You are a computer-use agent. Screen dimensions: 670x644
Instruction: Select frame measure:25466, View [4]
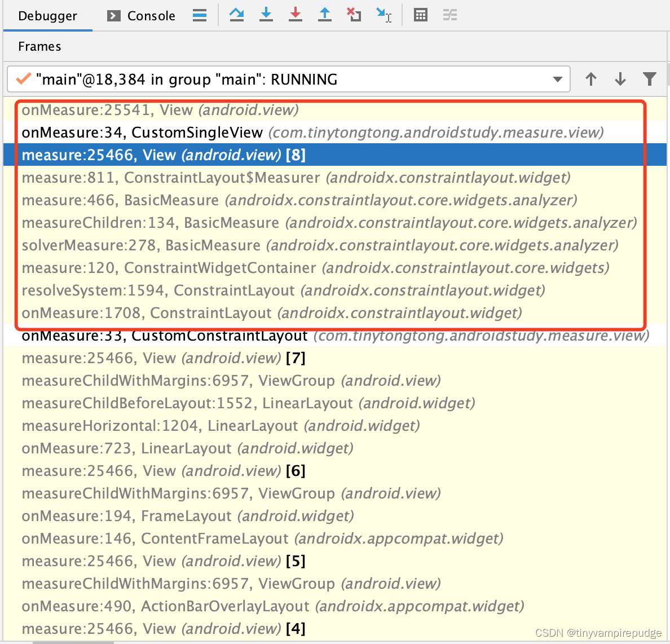click(335, 629)
